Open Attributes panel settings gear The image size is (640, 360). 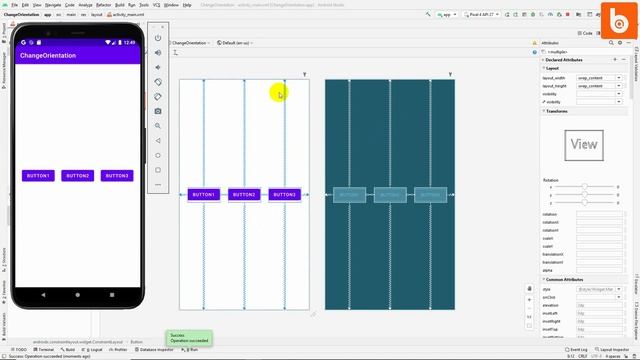620,42
